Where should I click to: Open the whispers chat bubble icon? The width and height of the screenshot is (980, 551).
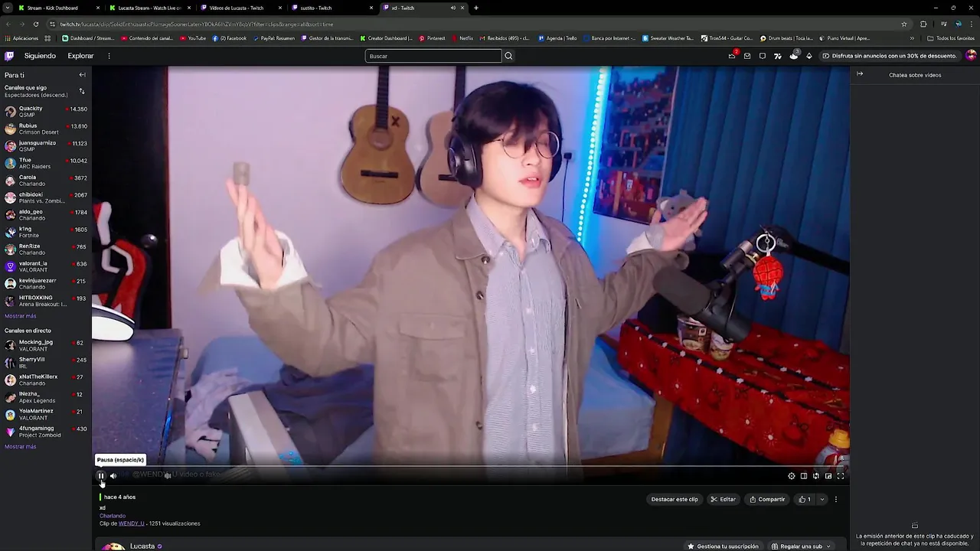click(763, 56)
